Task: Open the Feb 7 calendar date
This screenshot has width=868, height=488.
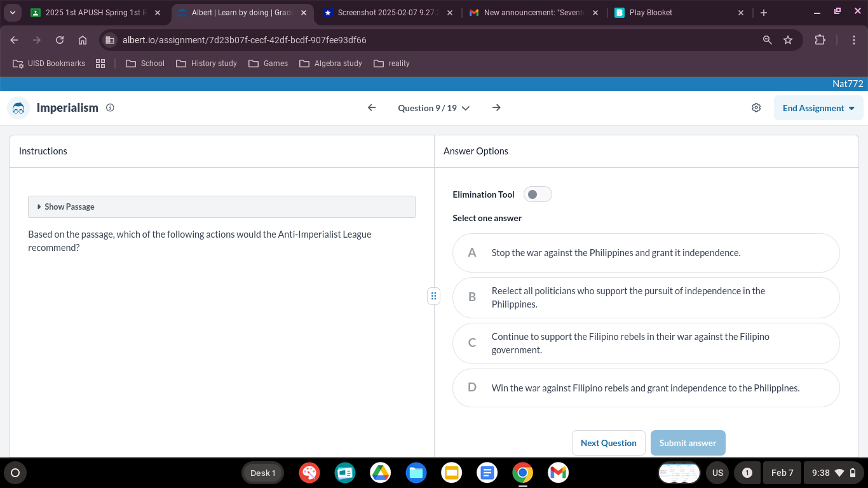Action: pos(782,473)
